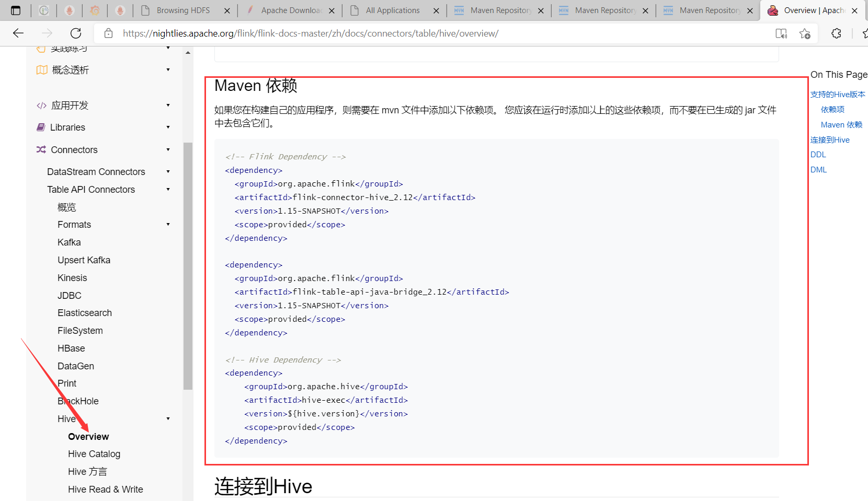The image size is (868, 501).
Task: Click the Connectors shuffle icon in sidebar
Action: point(41,149)
